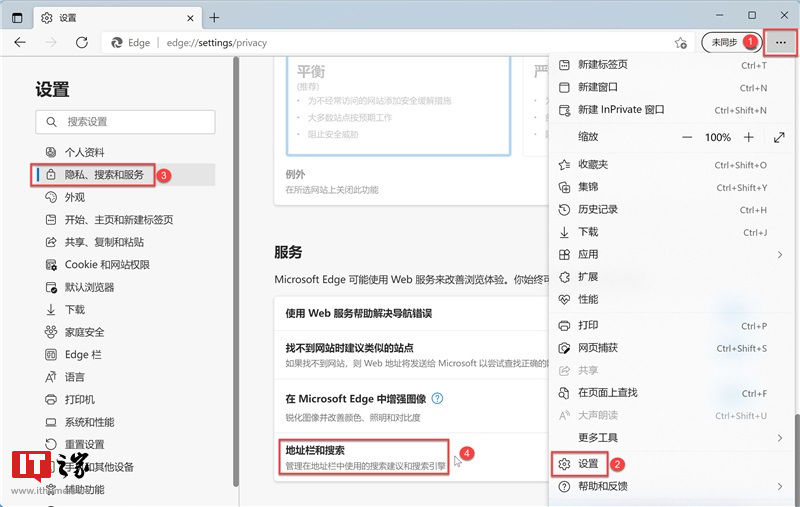Open 打印机 settings section
The height and width of the screenshot is (507, 800).
point(126,399)
